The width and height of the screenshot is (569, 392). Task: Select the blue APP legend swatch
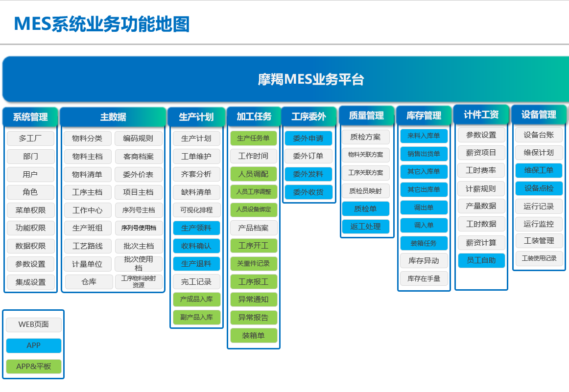point(33,346)
